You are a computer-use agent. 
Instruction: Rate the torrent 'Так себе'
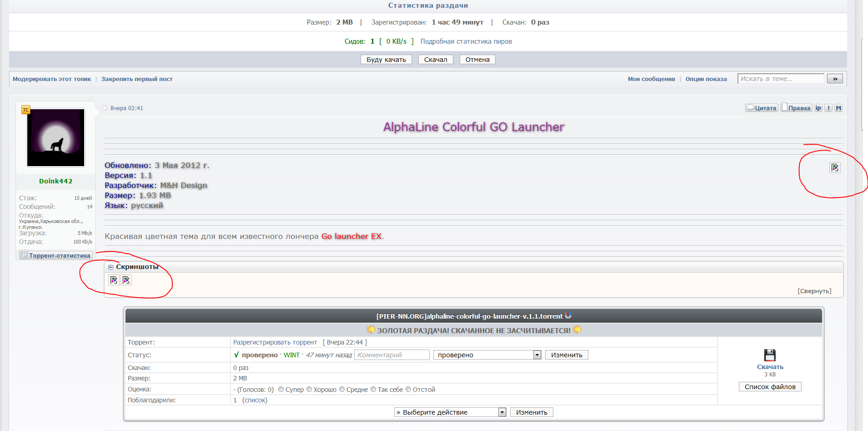coord(373,389)
